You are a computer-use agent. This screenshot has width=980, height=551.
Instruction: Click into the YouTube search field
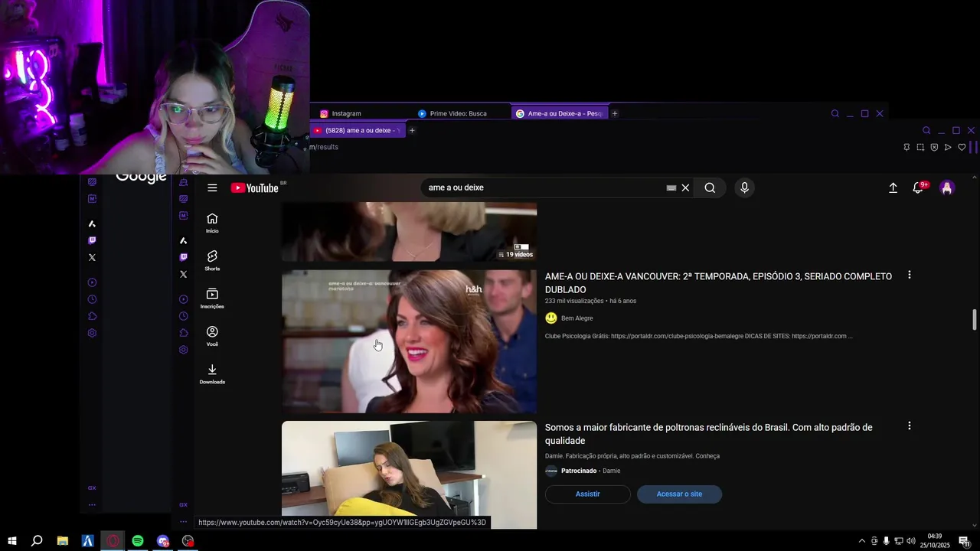[x=544, y=187]
